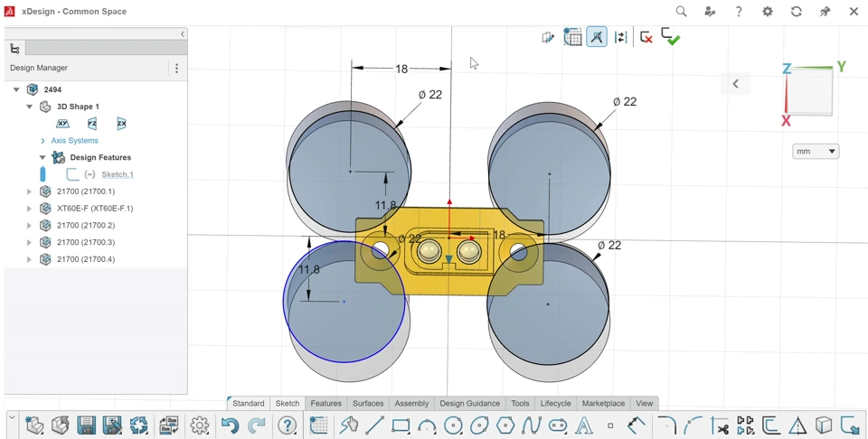Screen dimensions: 868x439
Task: Switch to the Assembly tab
Action: coord(412,404)
